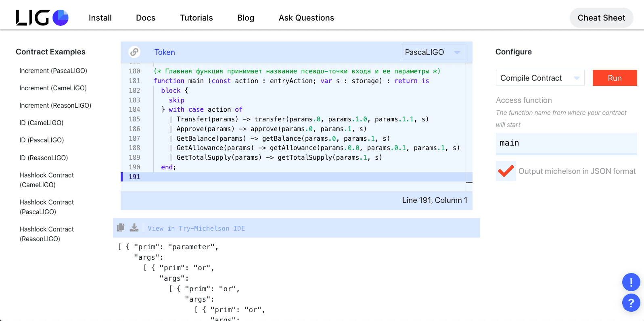Choose the ID (ReasonLIGO) example
This screenshot has width=644, height=321.
pos(44,158)
